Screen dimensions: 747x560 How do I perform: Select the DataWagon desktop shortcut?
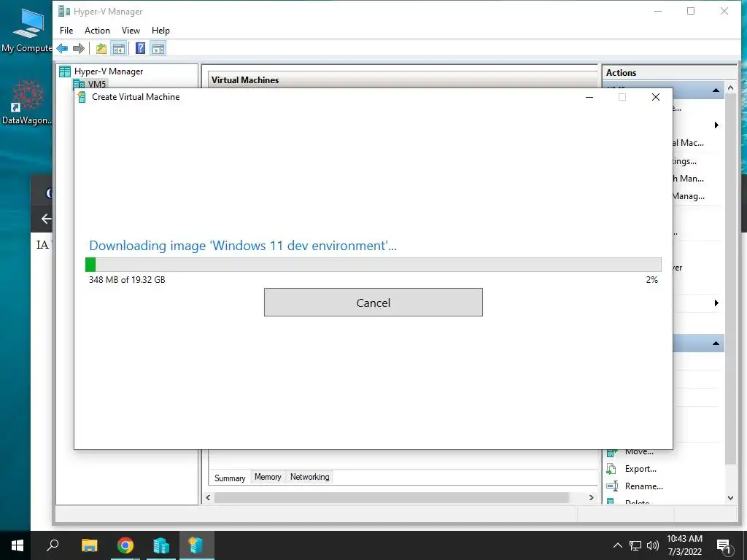tap(27, 102)
